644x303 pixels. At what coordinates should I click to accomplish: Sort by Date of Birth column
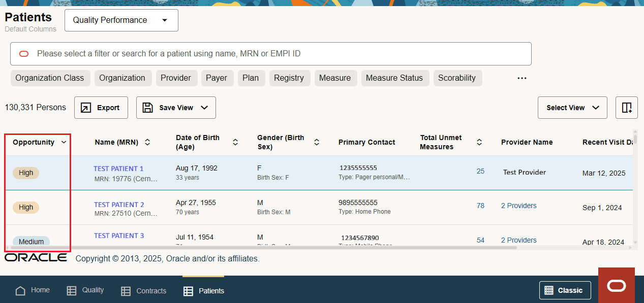235,143
